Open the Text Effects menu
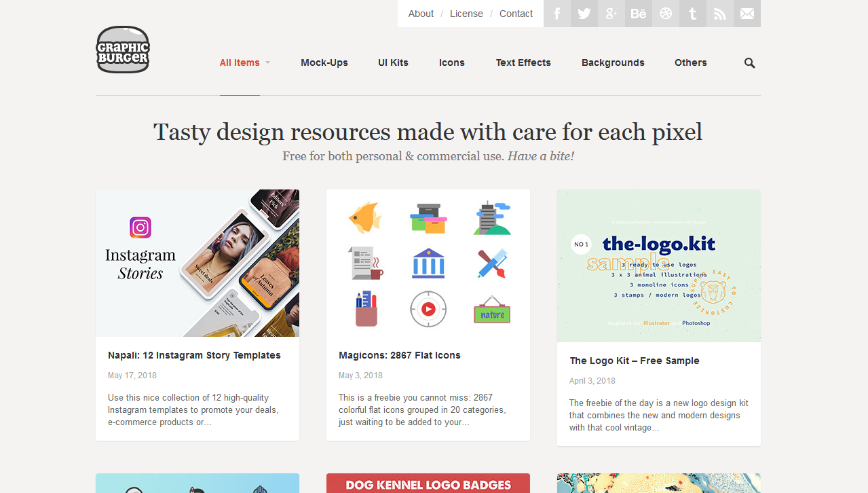Viewport: 868px width, 493px height. (523, 62)
